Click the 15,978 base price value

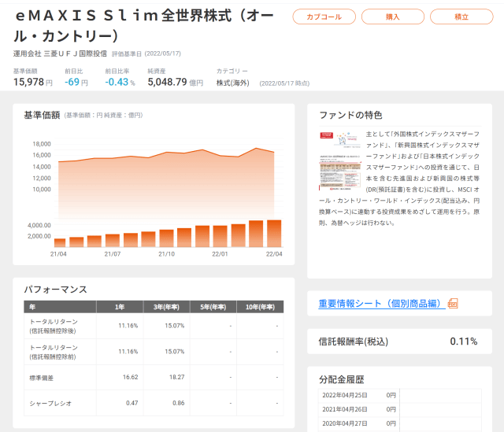(x=28, y=82)
